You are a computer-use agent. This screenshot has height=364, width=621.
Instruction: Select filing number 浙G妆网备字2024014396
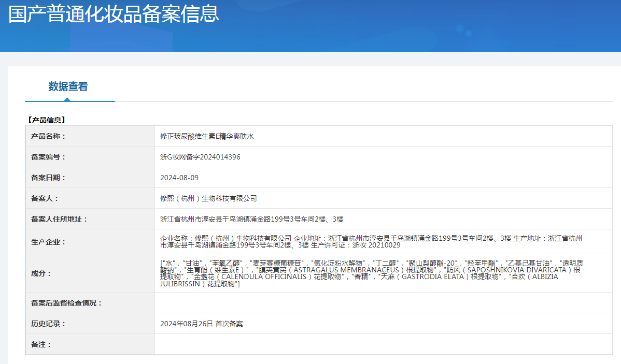coord(200,157)
